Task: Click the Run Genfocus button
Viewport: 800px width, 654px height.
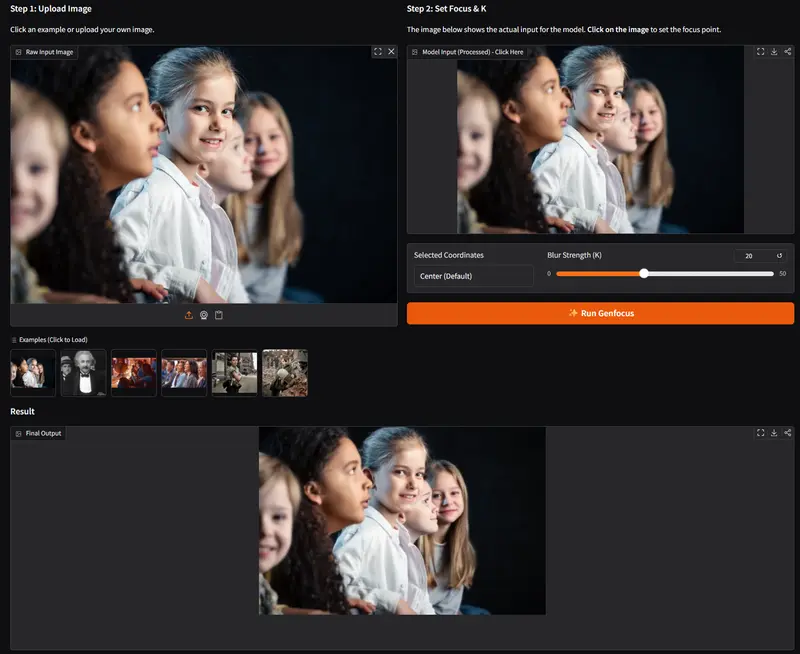Action: click(x=600, y=313)
